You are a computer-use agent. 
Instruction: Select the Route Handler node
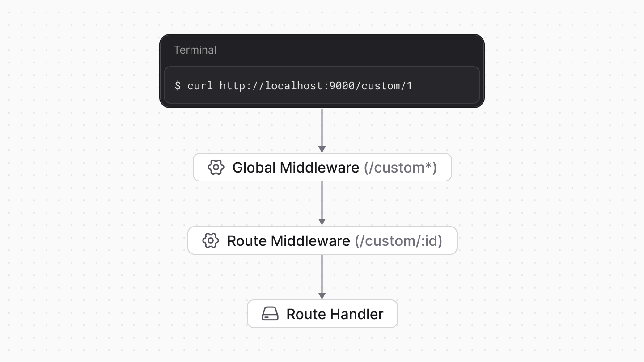[x=322, y=314]
